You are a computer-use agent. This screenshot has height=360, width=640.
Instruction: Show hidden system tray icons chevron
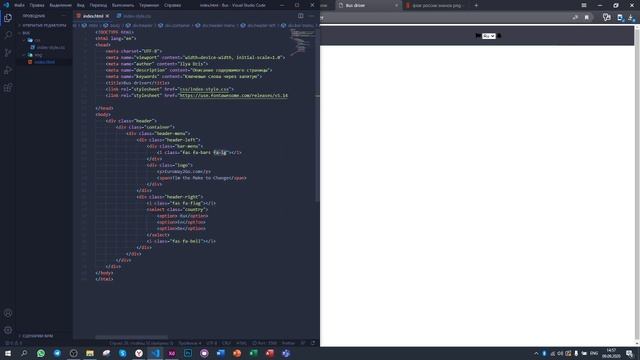tap(536, 353)
